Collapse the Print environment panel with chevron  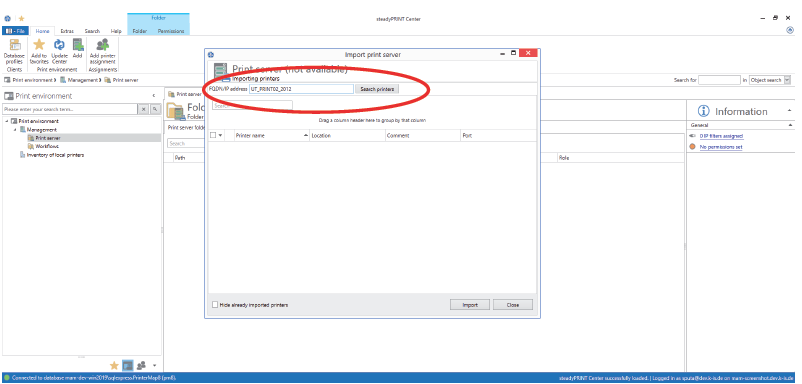coord(154,96)
